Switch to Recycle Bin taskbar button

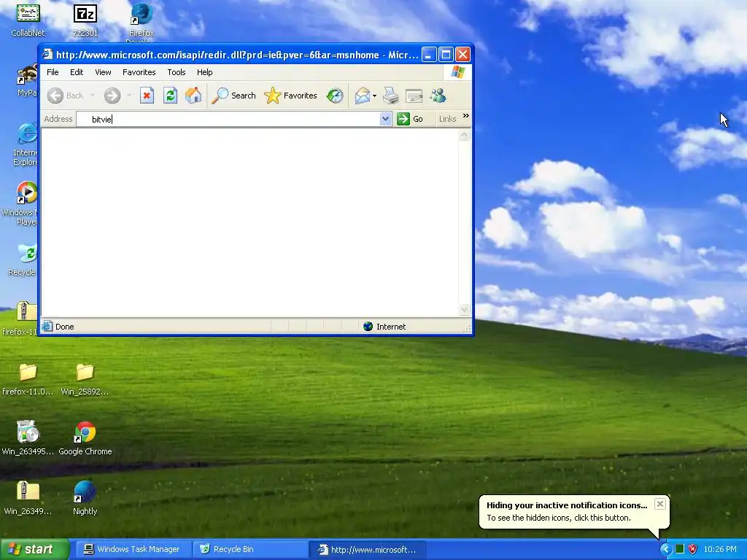click(250, 550)
